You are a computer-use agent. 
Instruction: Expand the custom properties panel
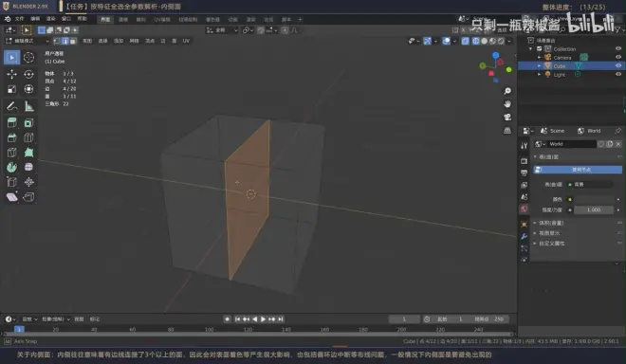click(x=550, y=244)
